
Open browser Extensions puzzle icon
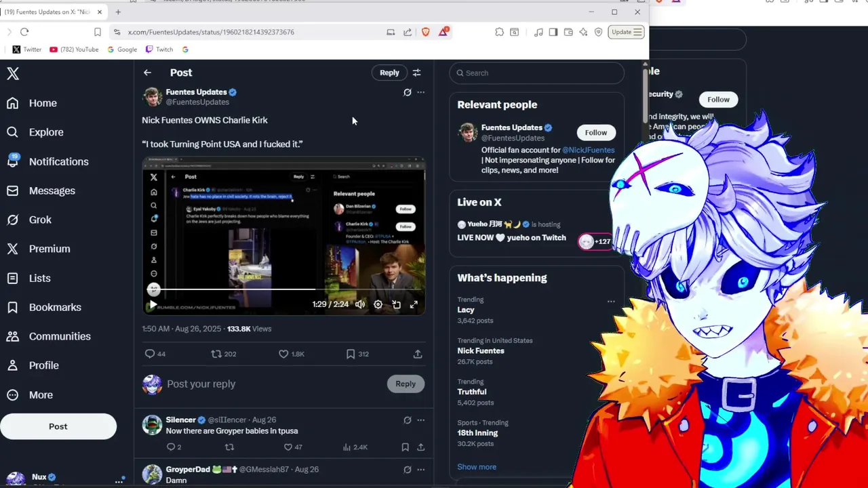tap(499, 32)
